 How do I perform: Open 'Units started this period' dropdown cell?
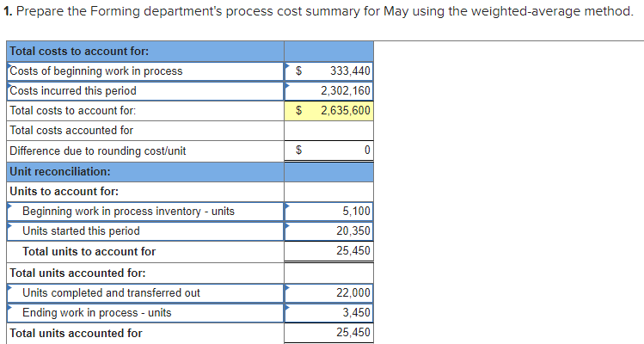click(145, 231)
